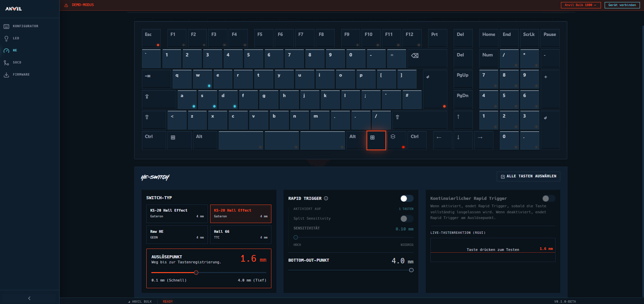Select the S key on keyboard
Image resolution: width=644 pixels, height=304 pixels.
pyautogui.click(x=207, y=99)
